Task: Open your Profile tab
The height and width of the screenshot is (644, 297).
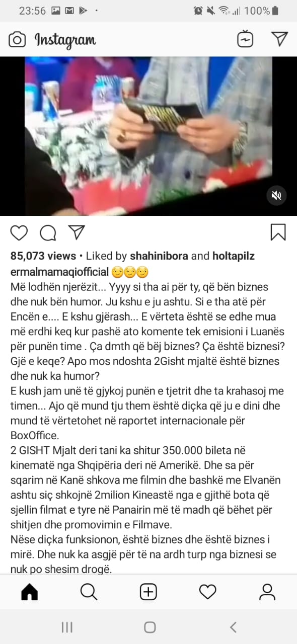Action: (267, 592)
